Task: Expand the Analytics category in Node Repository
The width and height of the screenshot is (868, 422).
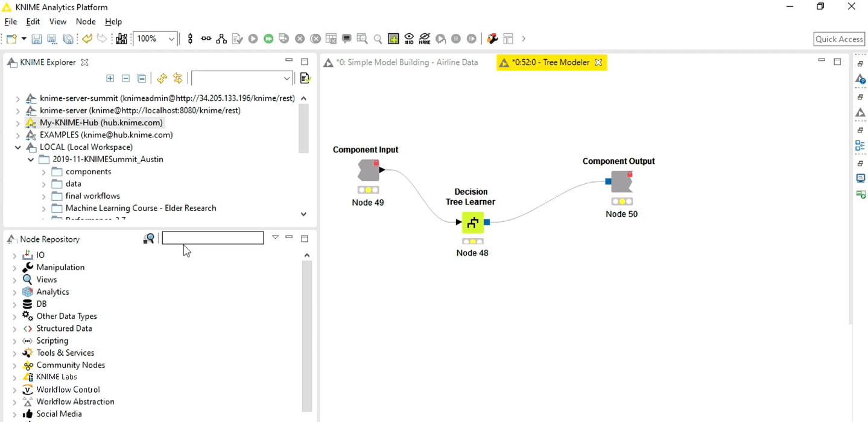Action: [14, 292]
